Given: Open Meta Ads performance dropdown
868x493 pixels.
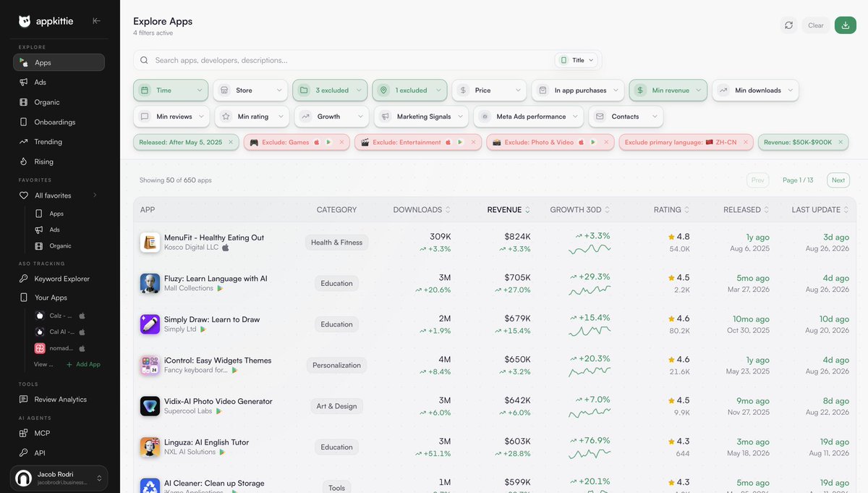Looking at the screenshot, I should pyautogui.click(x=528, y=117).
